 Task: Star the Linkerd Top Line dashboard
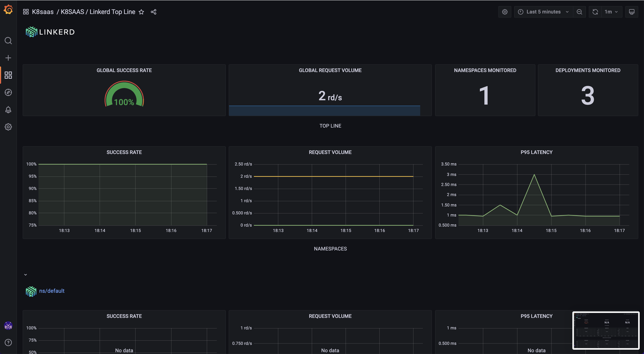(141, 12)
